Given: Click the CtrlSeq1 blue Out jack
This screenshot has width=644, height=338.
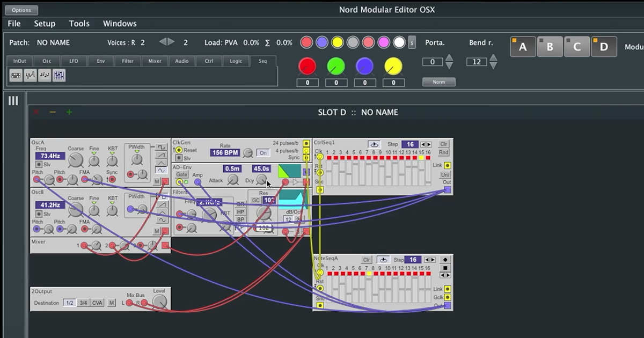Looking at the screenshot, I should pyautogui.click(x=447, y=189).
